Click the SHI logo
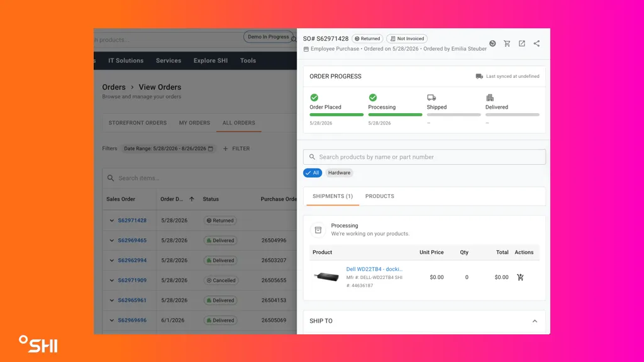This screenshot has height=362, width=644. 38,344
